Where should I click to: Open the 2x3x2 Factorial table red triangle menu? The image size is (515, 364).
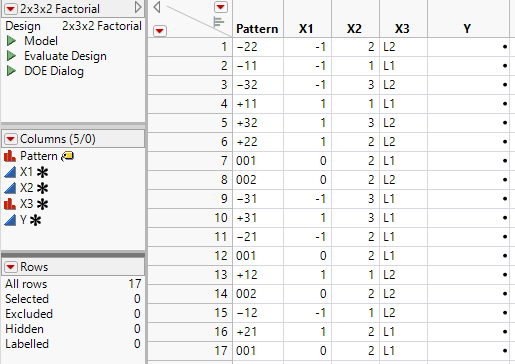(x=10, y=9)
